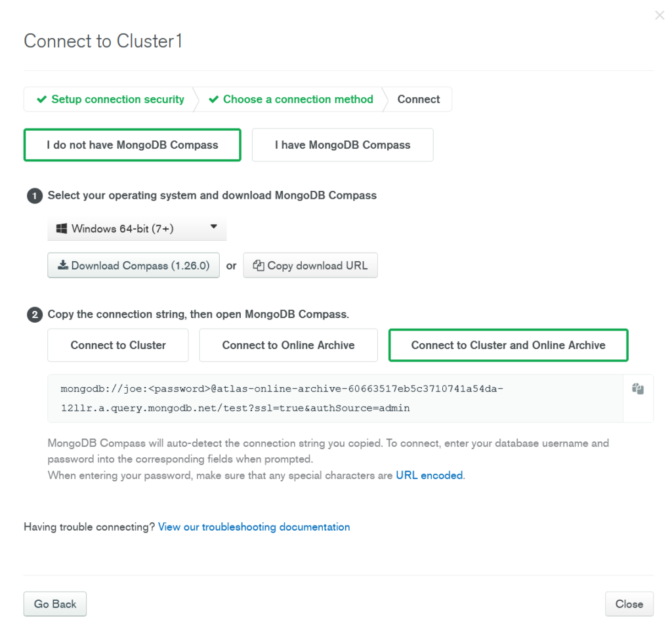Image resolution: width=672 pixels, height=633 pixels.
Task: Click the Windows logo in the OS selector
Action: (62, 229)
